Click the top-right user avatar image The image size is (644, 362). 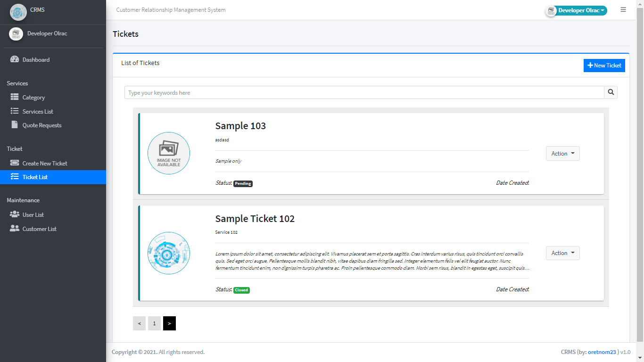(551, 10)
